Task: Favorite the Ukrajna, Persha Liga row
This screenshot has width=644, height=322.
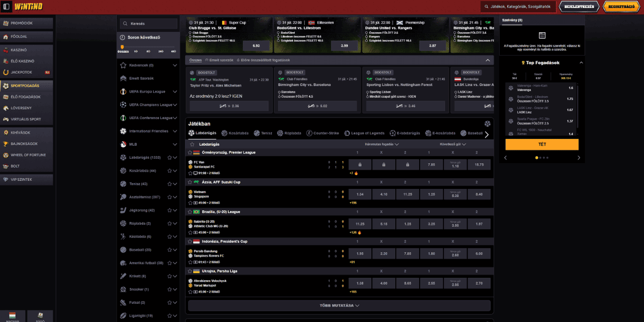Action: click(191, 271)
